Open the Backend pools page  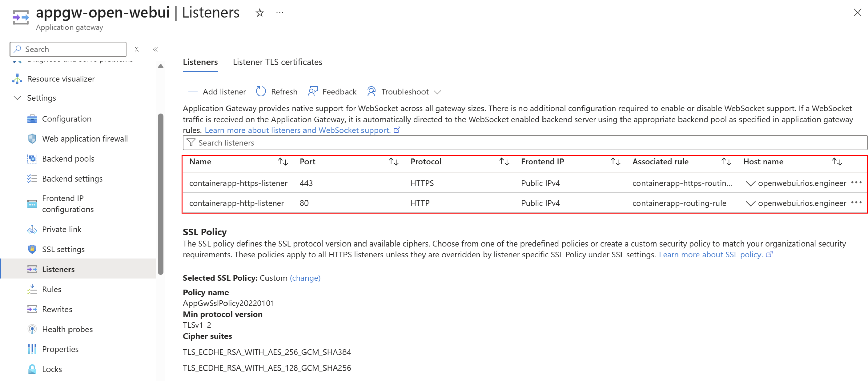(68, 158)
